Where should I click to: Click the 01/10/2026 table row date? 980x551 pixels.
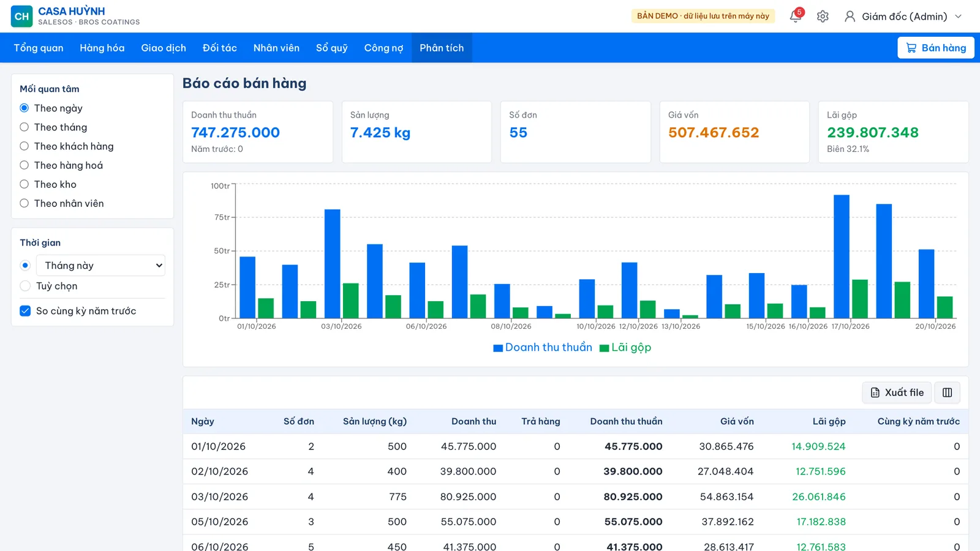pyautogui.click(x=218, y=446)
